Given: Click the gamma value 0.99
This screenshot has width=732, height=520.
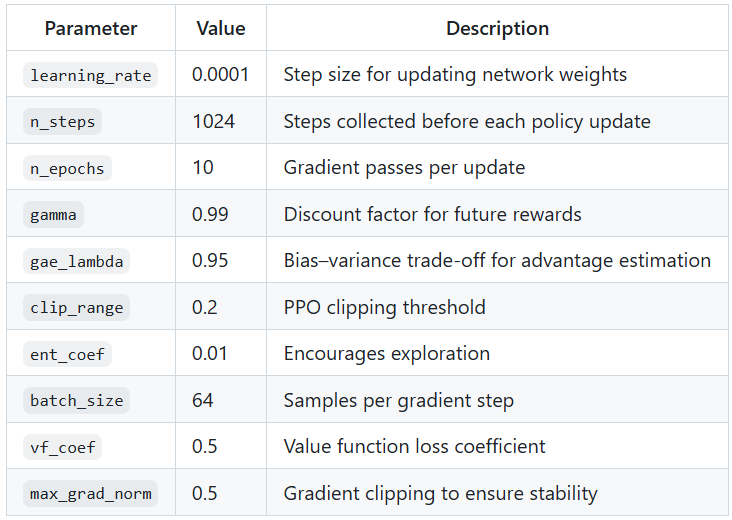Looking at the screenshot, I should tap(210, 215).
